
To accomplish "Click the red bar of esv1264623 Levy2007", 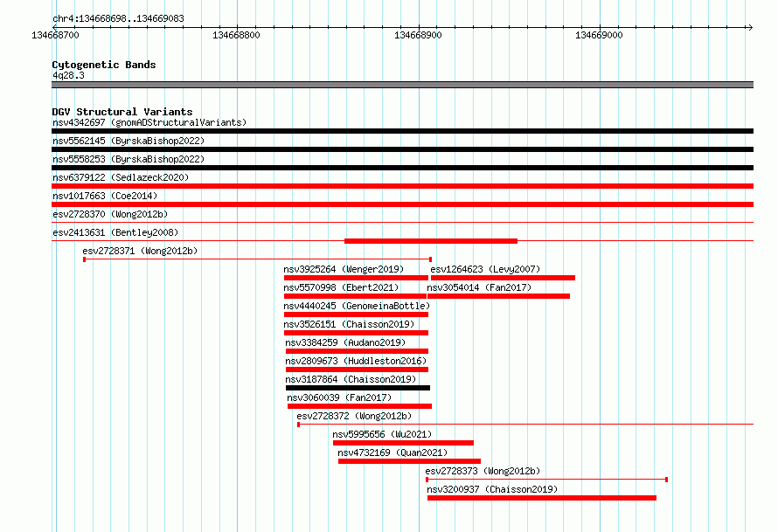I will click(x=504, y=278).
